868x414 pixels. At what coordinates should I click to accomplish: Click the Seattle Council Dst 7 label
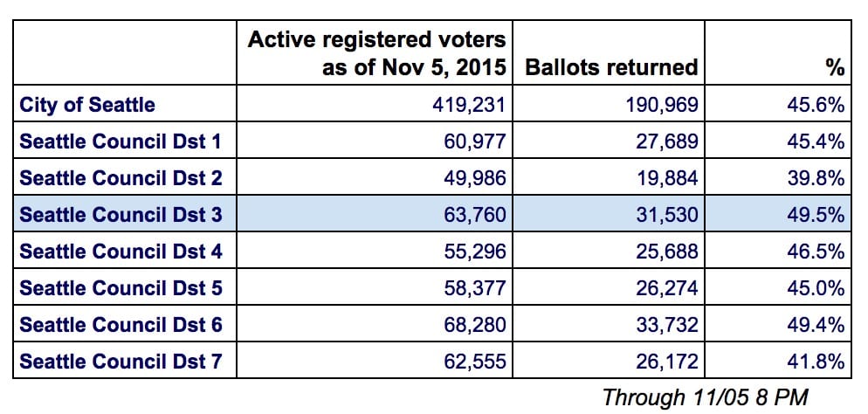(x=121, y=362)
